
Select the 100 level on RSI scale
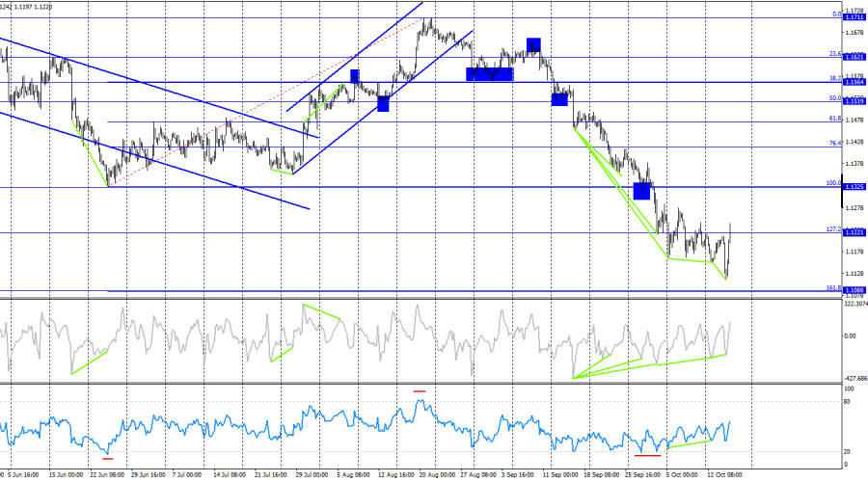click(849, 389)
